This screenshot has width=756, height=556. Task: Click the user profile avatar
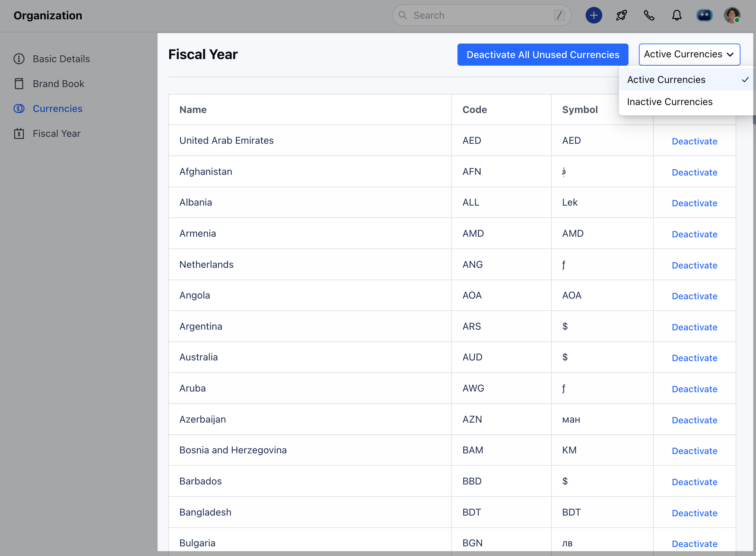tap(731, 15)
